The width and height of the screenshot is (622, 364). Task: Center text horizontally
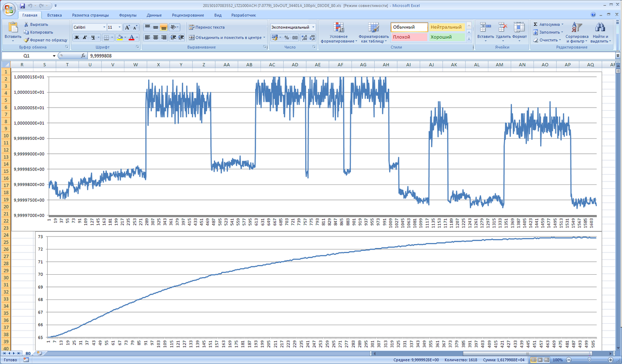[156, 37]
